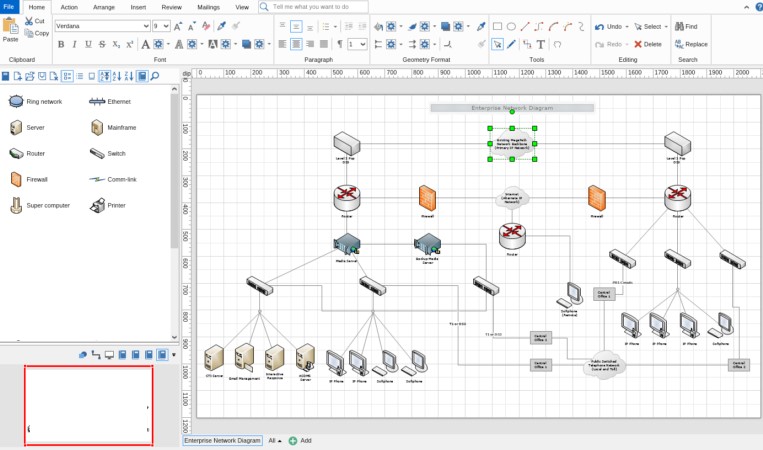Set middle vertical text alignment
This screenshot has width=763, height=450.
[296, 26]
